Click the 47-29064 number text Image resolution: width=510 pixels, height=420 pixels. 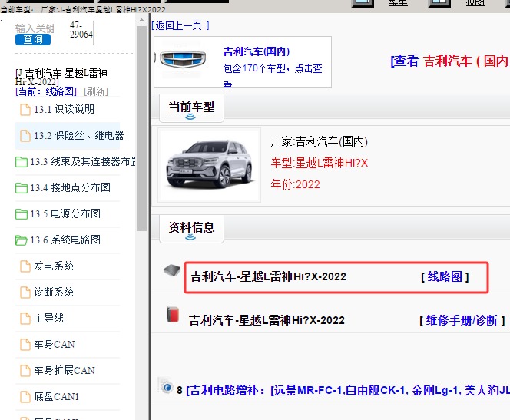pyautogui.click(x=81, y=30)
